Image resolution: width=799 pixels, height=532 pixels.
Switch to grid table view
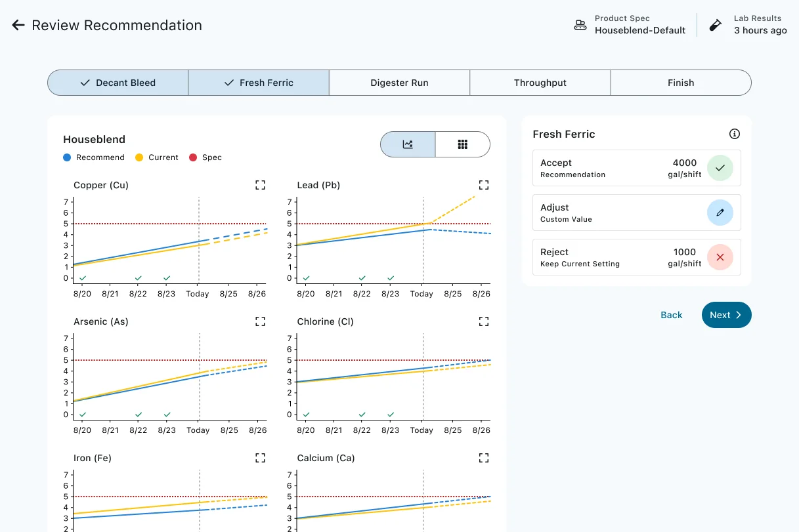click(x=463, y=144)
